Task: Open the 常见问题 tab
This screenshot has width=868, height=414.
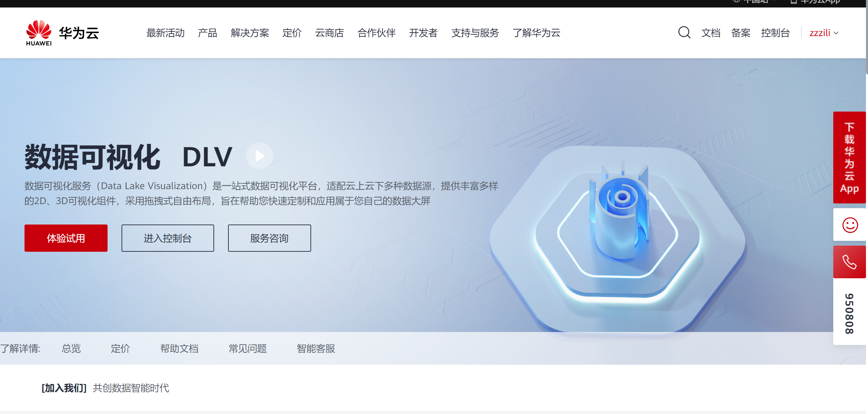Action: [x=247, y=348]
